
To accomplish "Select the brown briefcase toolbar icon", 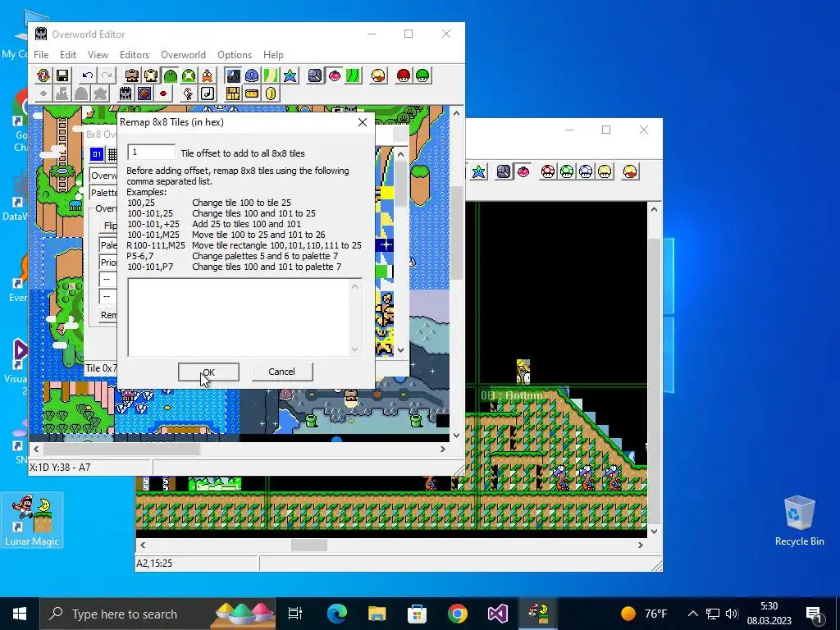I will (132, 75).
